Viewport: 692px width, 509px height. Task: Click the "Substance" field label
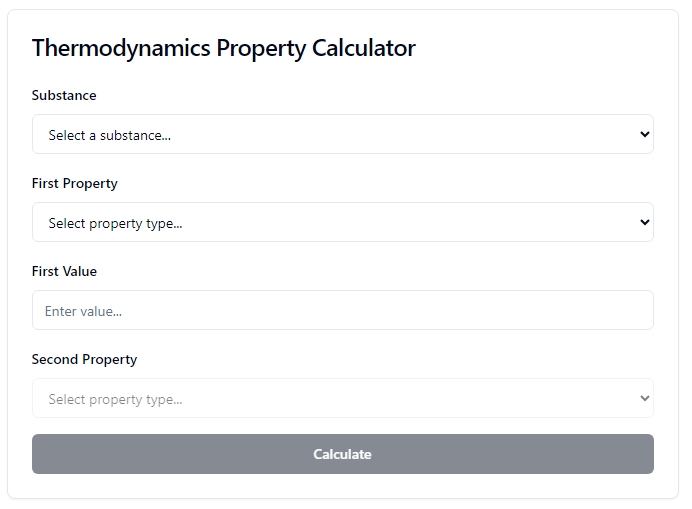point(64,95)
